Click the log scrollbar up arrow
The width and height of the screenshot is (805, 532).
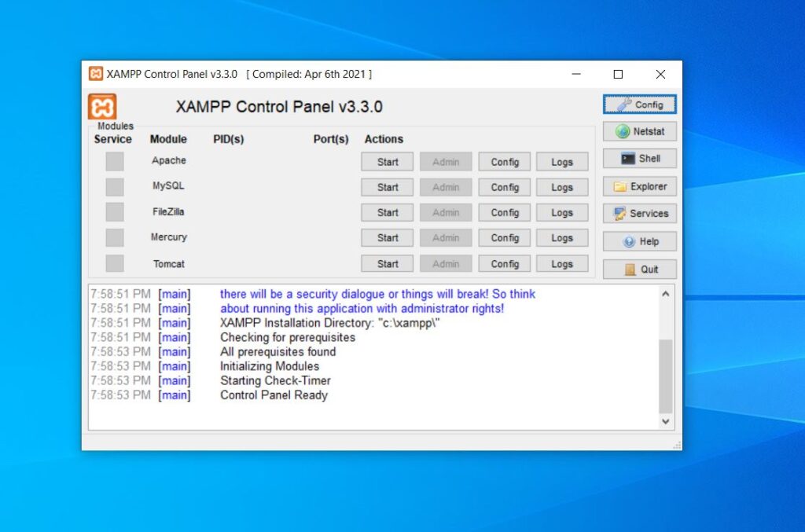pos(665,294)
